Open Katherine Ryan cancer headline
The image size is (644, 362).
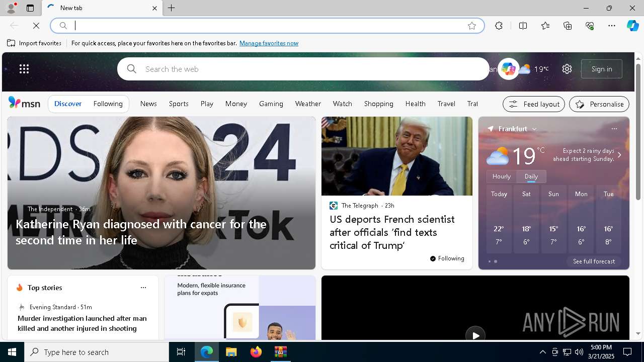click(x=141, y=232)
